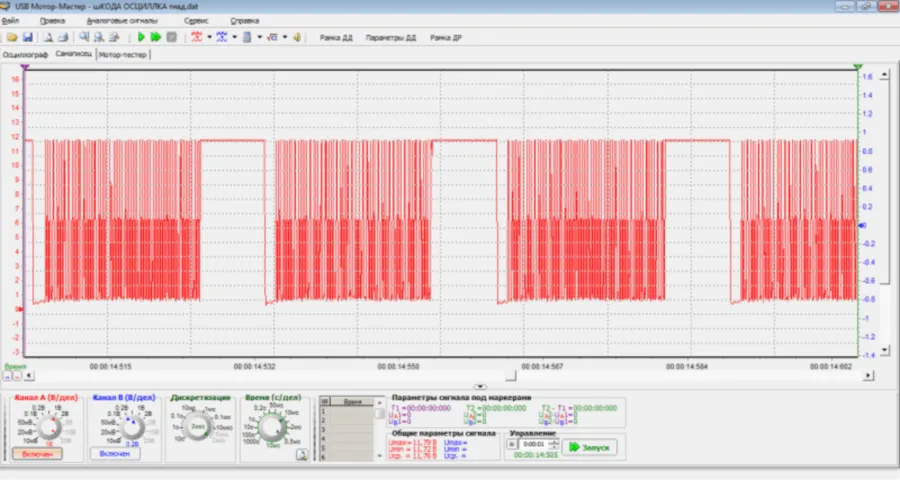The image size is (900, 480).
Task: Toggle Канал B Включен button
Action: tap(115, 454)
